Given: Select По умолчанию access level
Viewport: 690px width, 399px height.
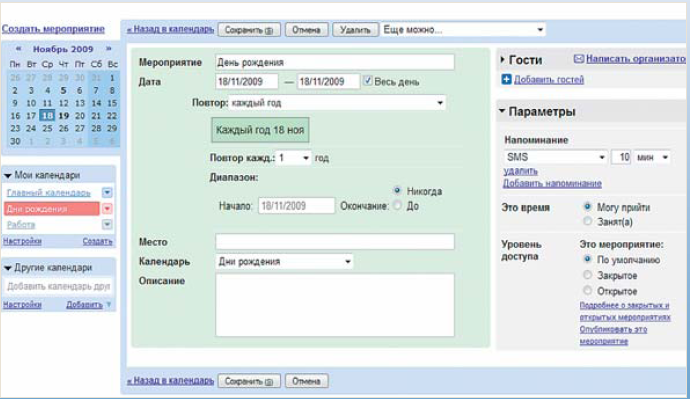Looking at the screenshot, I should pos(587,259).
